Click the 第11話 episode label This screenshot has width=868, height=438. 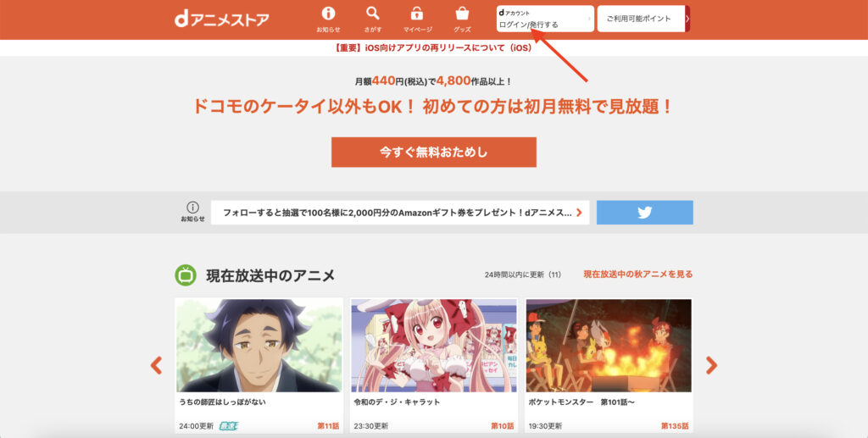pyautogui.click(x=328, y=426)
